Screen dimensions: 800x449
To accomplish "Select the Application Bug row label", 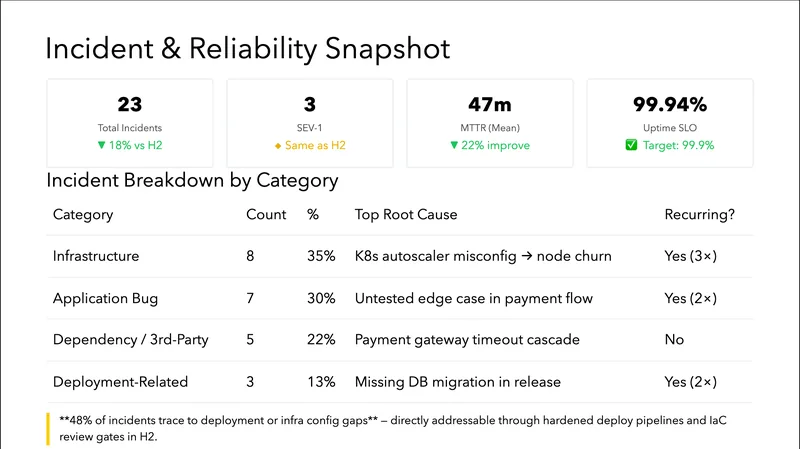I will tap(105, 298).
